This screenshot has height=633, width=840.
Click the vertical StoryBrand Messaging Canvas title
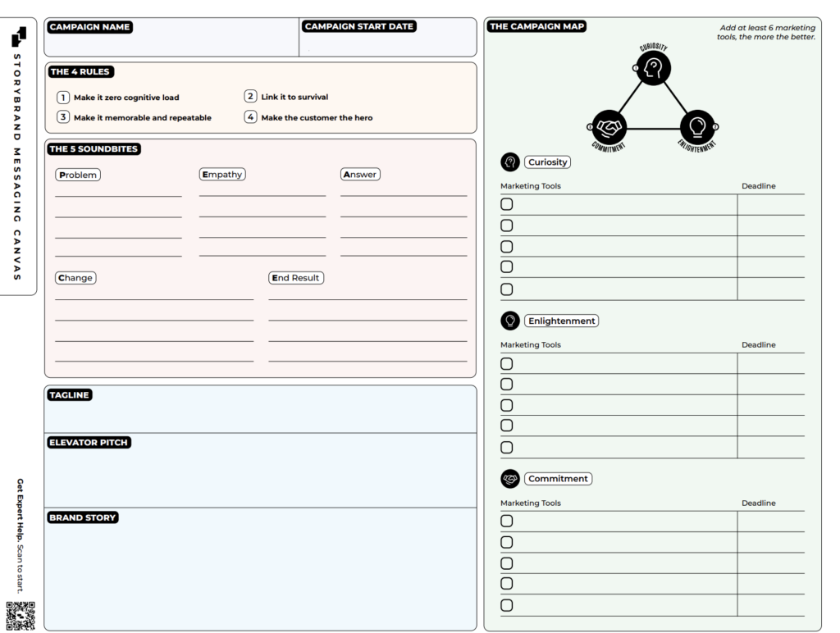coord(17,166)
